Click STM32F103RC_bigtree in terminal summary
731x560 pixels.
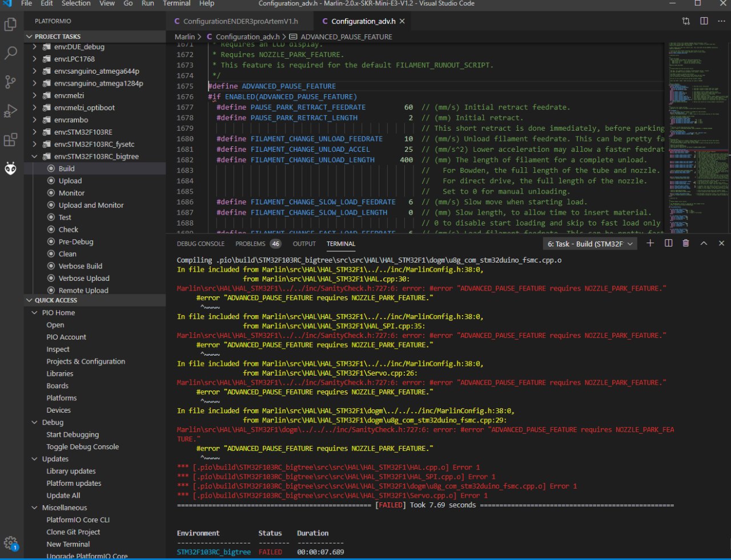(x=214, y=552)
